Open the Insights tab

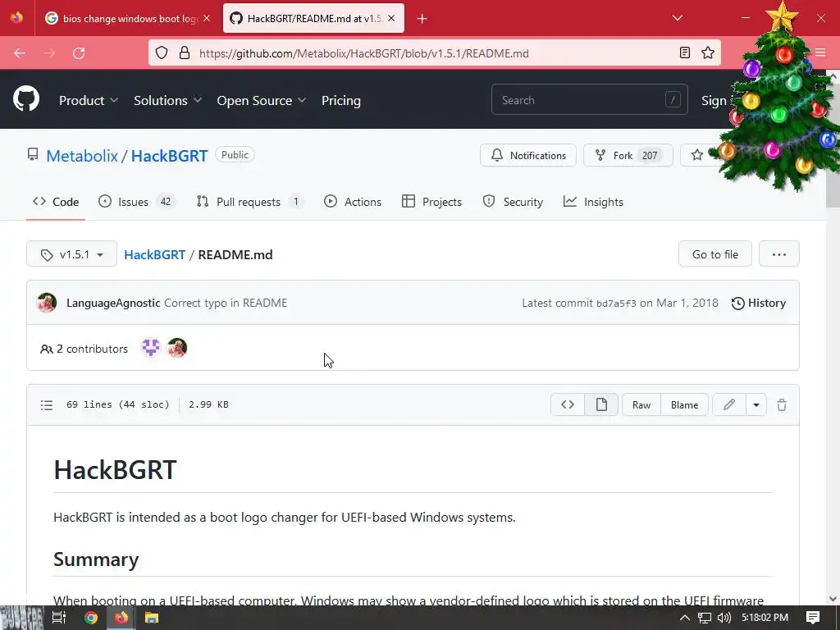[594, 202]
